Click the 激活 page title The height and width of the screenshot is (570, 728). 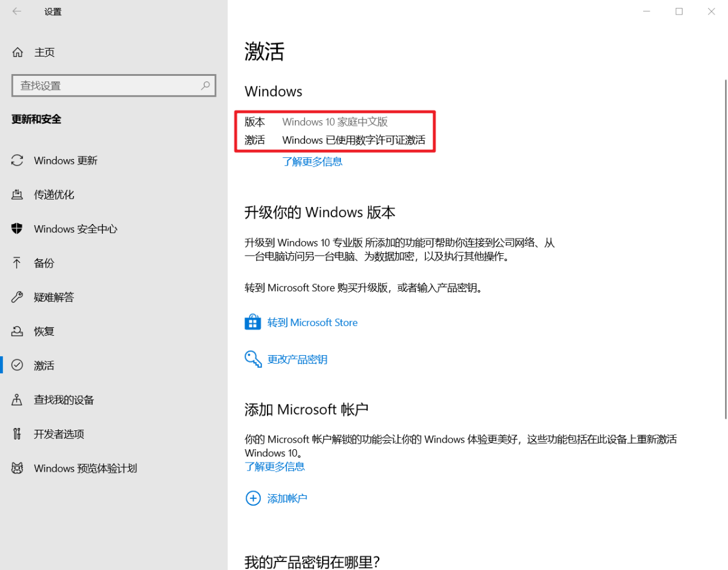(265, 52)
